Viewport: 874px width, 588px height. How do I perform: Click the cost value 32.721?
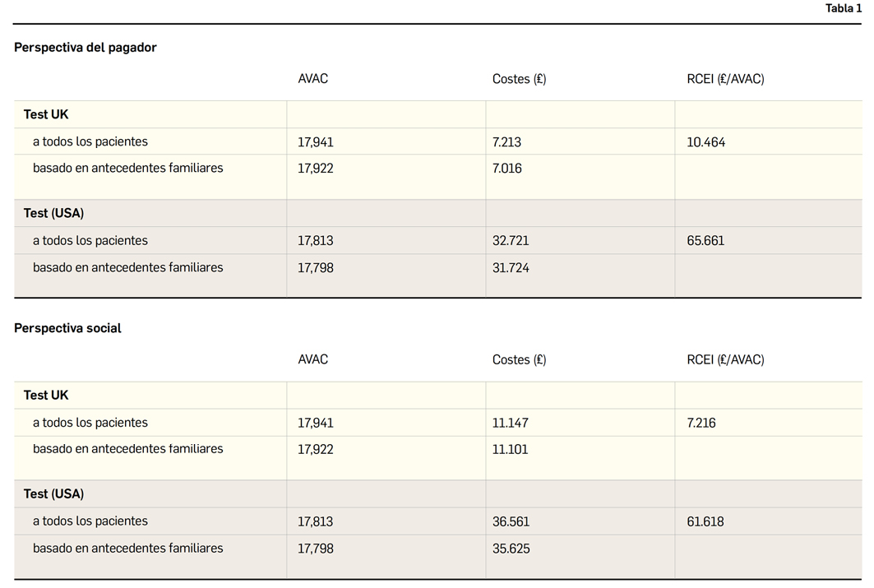pyautogui.click(x=511, y=241)
